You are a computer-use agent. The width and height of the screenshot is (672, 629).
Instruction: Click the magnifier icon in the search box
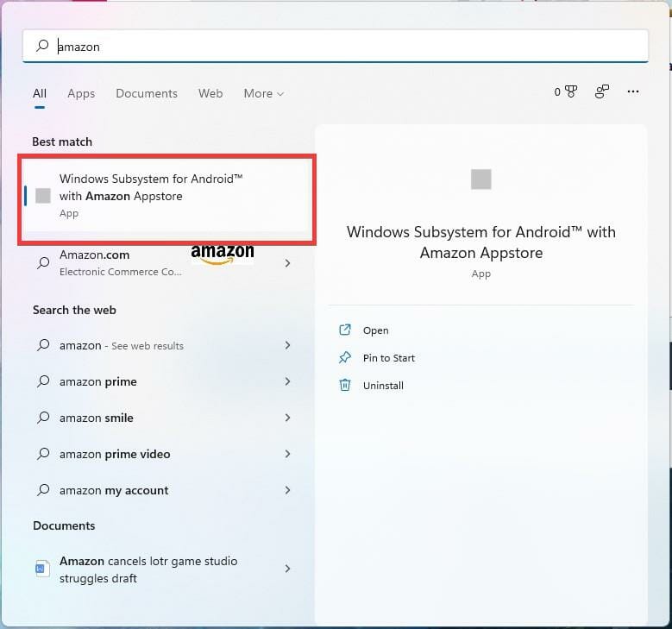pos(42,46)
